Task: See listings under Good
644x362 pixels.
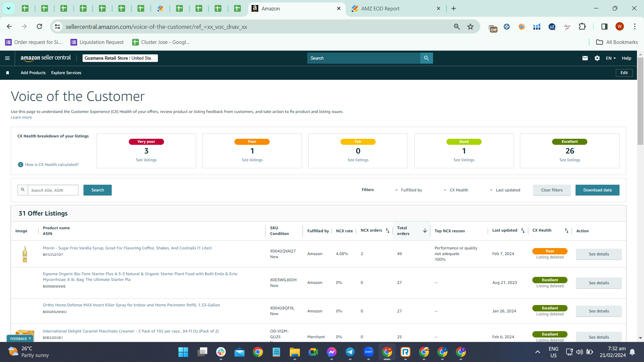Action: pos(464,160)
